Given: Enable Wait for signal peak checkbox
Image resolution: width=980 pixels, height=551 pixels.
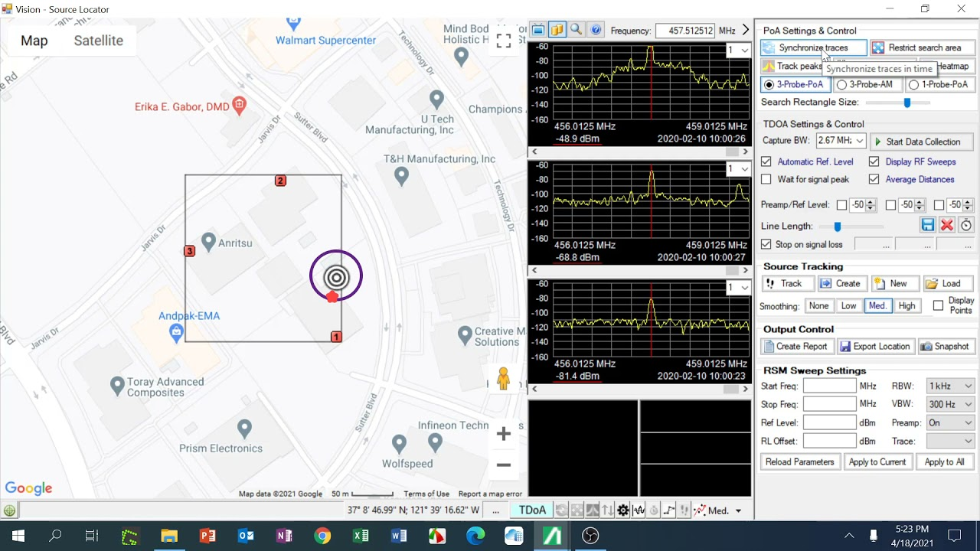Looking at the screenshot, I should click(766, 179).
